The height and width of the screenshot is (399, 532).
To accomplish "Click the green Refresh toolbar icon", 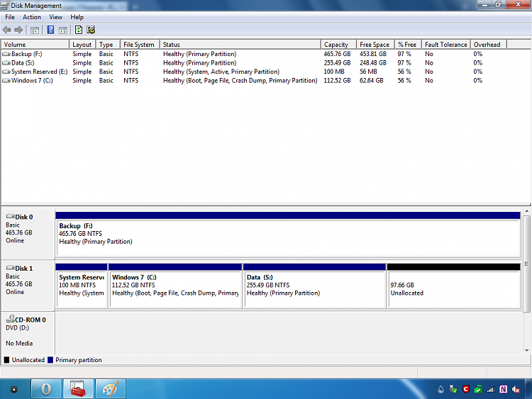I will (79, 30).
